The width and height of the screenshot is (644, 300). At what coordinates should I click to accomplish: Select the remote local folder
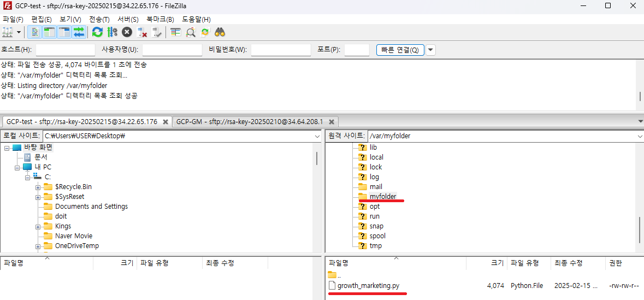[377, 157]
